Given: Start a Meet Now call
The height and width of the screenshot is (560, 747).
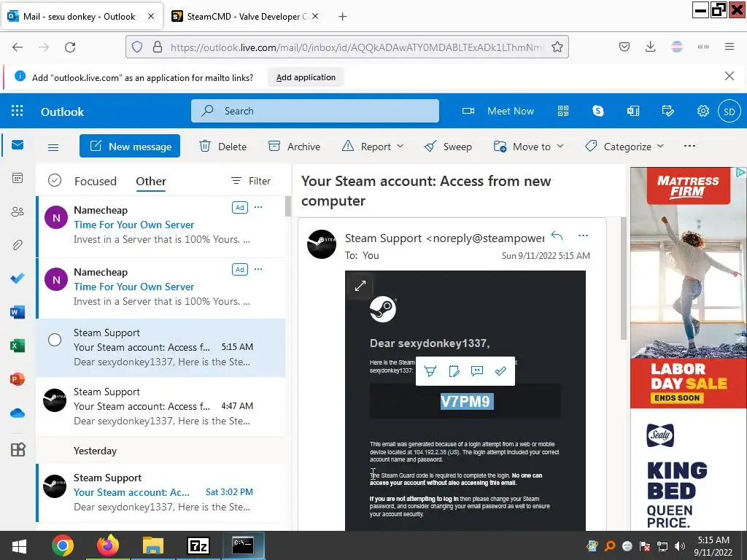Looking at the screenshot, I should pyautogui.click(x=498, y=111).
